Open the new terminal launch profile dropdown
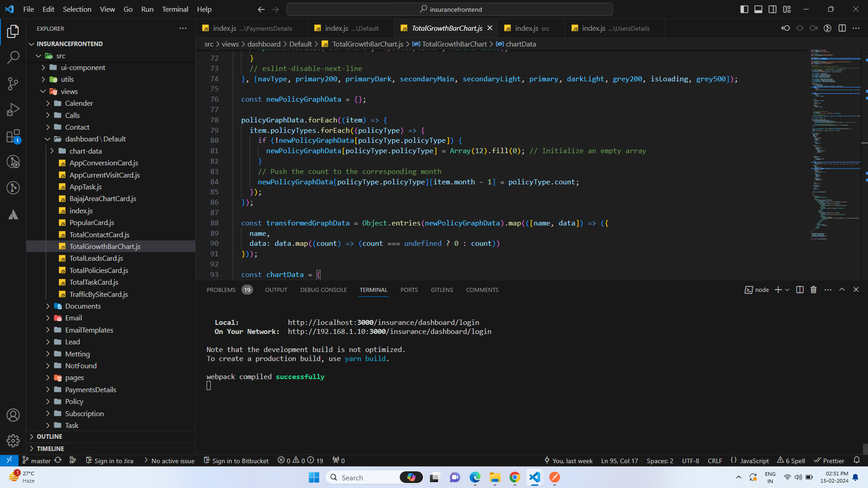Screen dimensions: 868x488 pos(787,290)
